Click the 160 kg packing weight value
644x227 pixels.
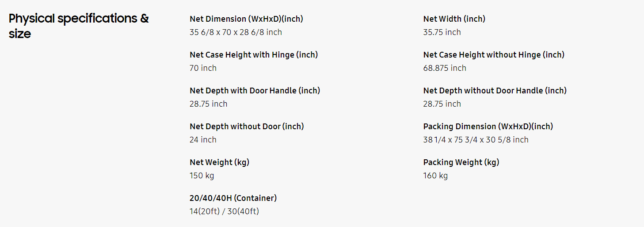[435, 176]
